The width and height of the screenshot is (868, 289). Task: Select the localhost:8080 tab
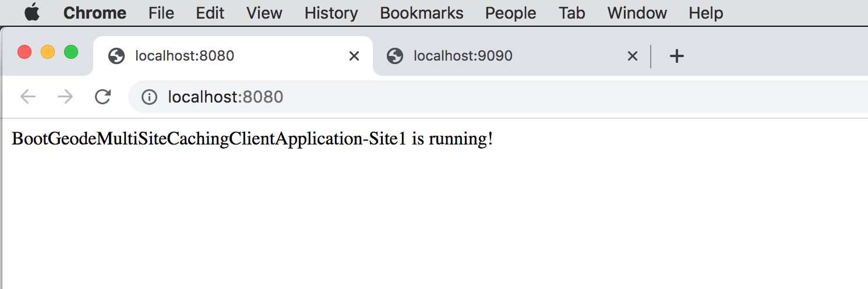[233, 56]
